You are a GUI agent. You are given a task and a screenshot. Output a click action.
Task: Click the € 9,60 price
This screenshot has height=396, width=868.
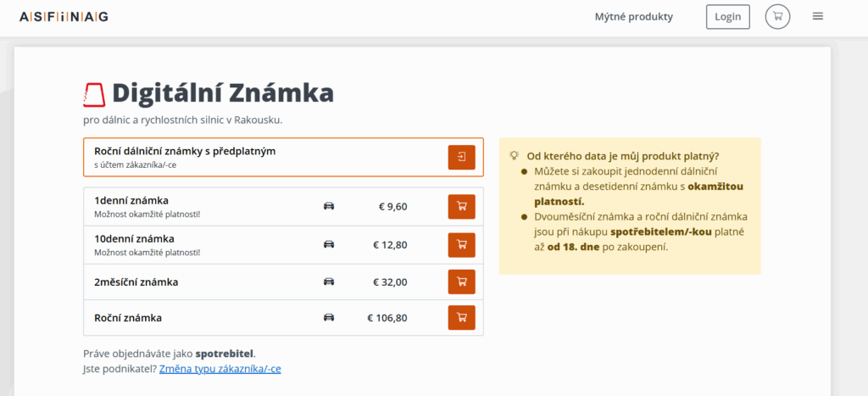(393, 207)
